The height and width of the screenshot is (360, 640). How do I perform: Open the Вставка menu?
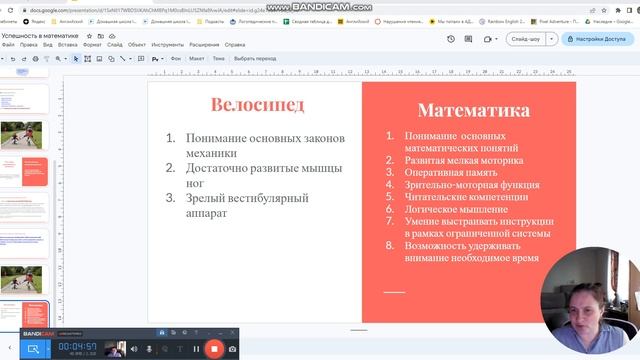pos(67,45)
